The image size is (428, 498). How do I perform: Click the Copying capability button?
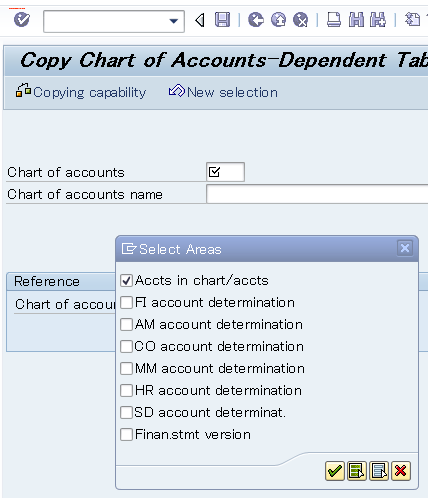(x=81, y=92)
